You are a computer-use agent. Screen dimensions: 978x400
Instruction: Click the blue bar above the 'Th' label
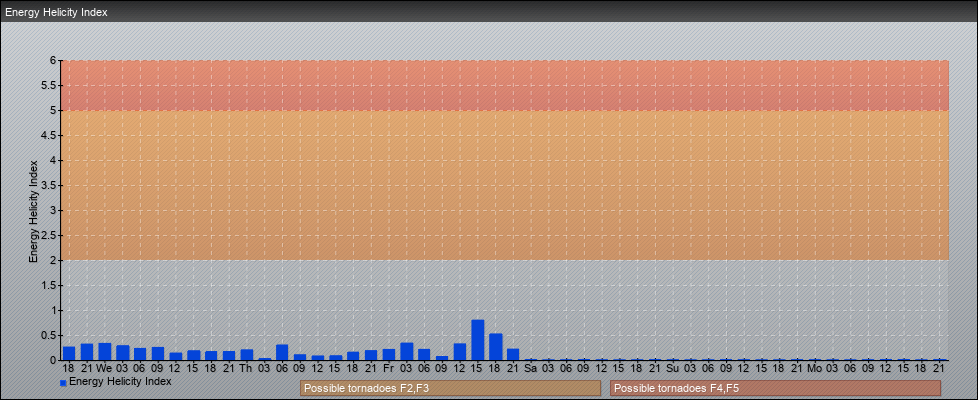click(247, 355)
